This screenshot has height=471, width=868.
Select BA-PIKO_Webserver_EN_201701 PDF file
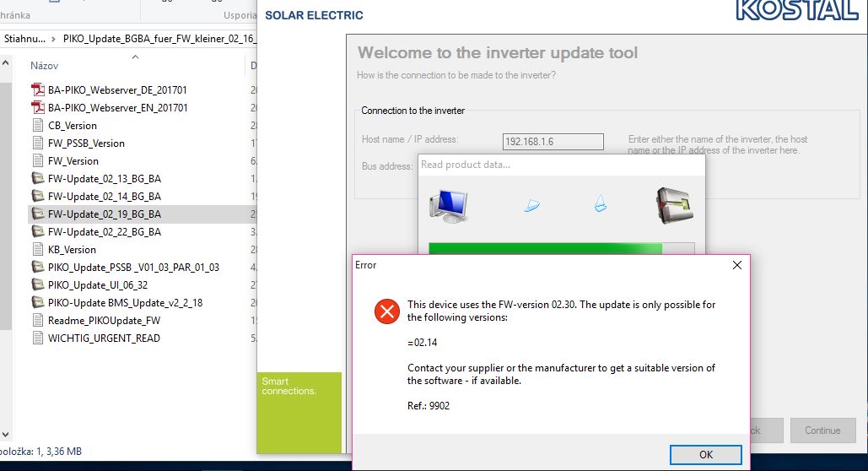(117, 107)
